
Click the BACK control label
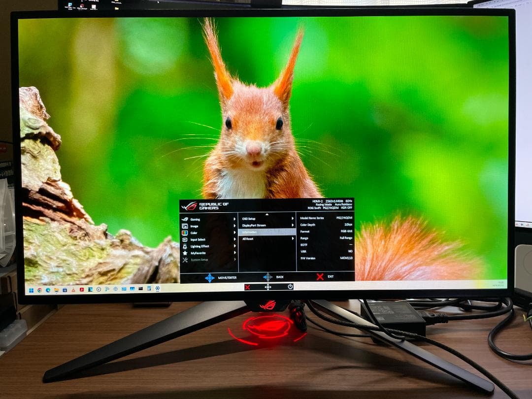click(280, 277)
